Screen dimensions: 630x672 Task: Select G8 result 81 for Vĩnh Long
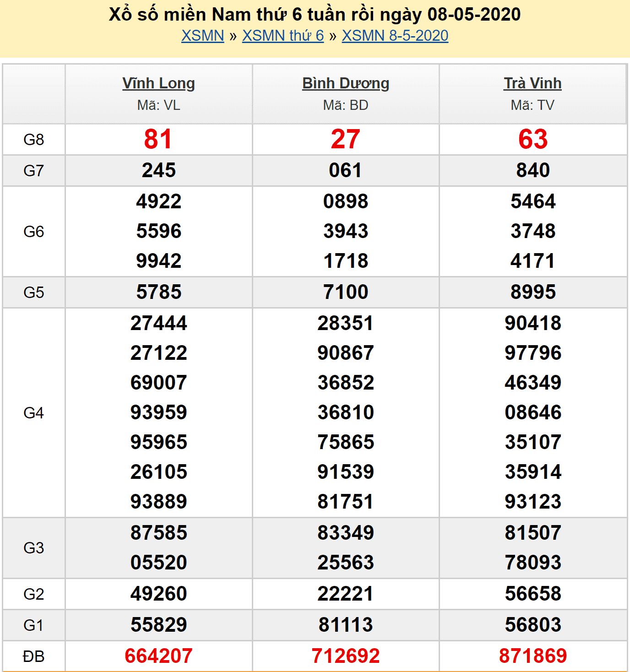[x=158, y=139]
